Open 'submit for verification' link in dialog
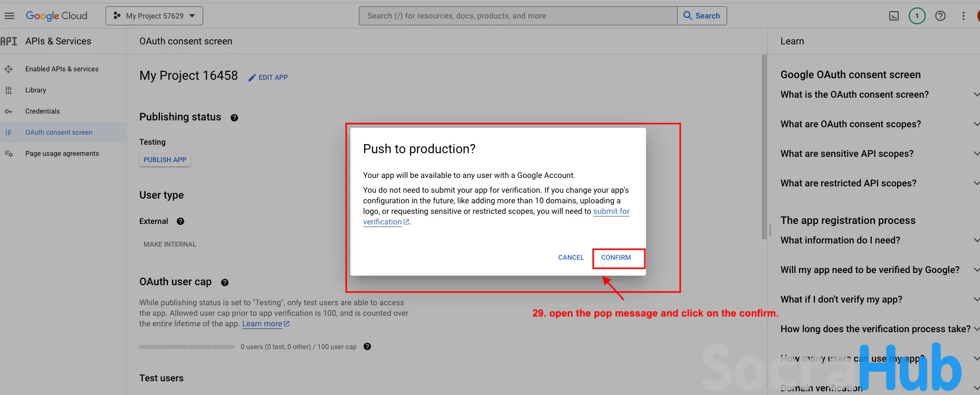 611,211
